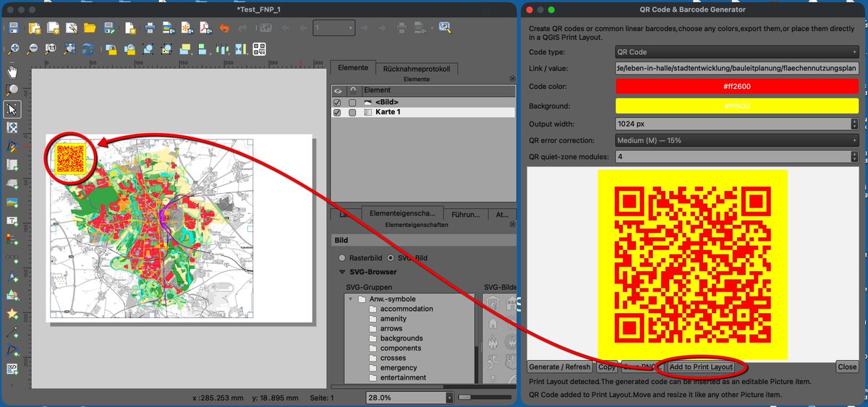Screen dimensions: 868x407
Task: Click Add to Print Layout button
Action: coord(701,367)
